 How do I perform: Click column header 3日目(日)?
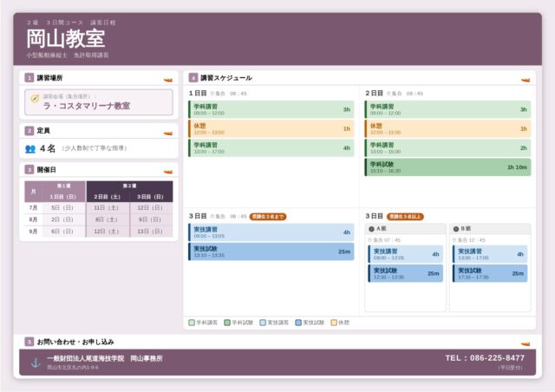(151, 197)
